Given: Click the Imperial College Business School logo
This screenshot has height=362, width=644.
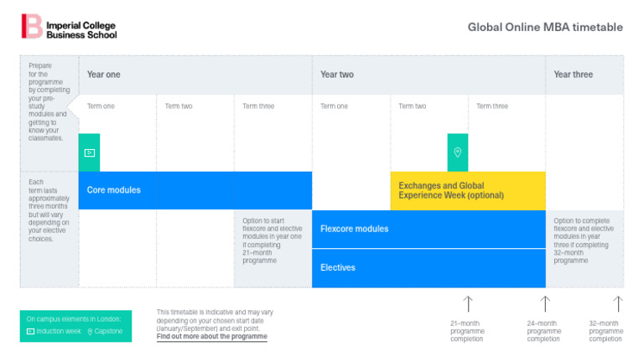Looking at the screenshot, I should click(x=69, y=27).
